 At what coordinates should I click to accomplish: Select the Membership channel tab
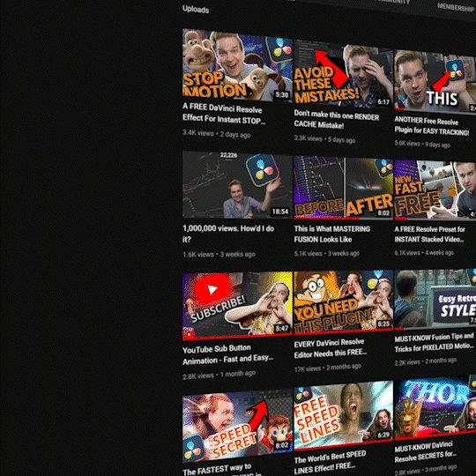[456, 7]
